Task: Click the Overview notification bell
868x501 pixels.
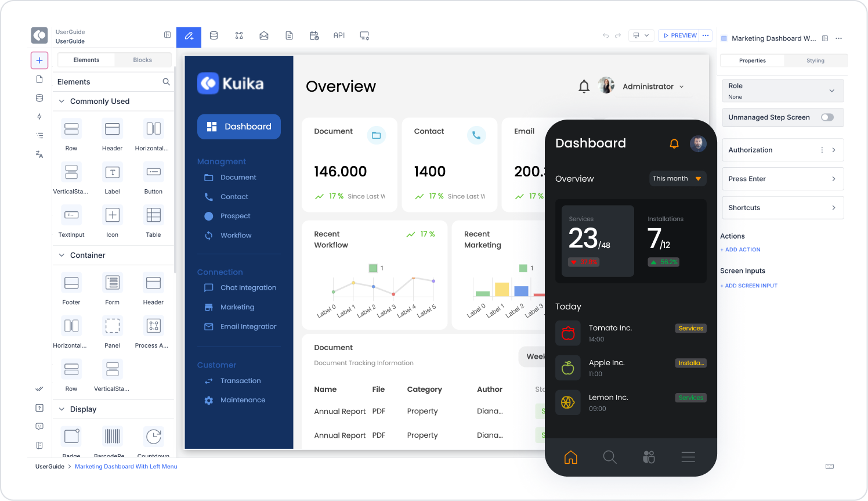Action: 584,86
